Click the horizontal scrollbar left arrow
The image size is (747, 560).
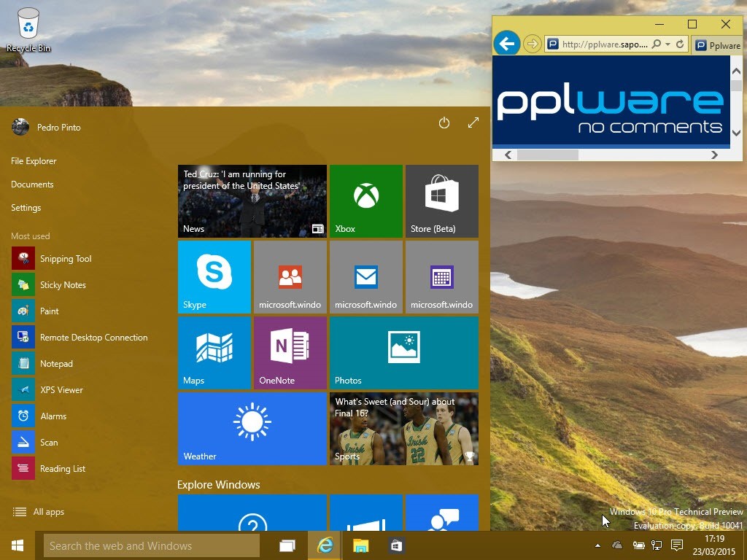508,155
